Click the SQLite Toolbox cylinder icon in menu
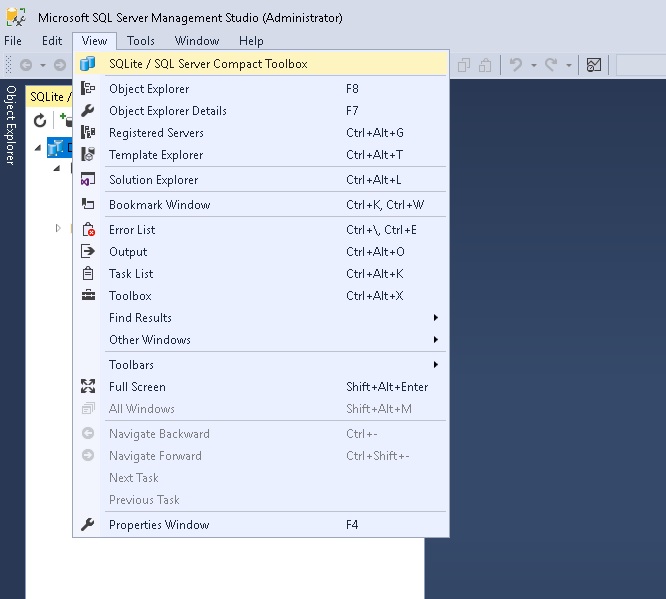 click(88, 64)
